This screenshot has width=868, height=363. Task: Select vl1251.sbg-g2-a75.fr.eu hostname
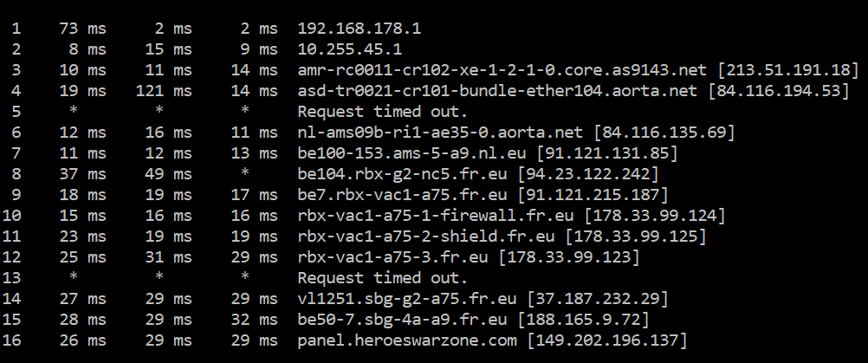(x=407, y=300)
